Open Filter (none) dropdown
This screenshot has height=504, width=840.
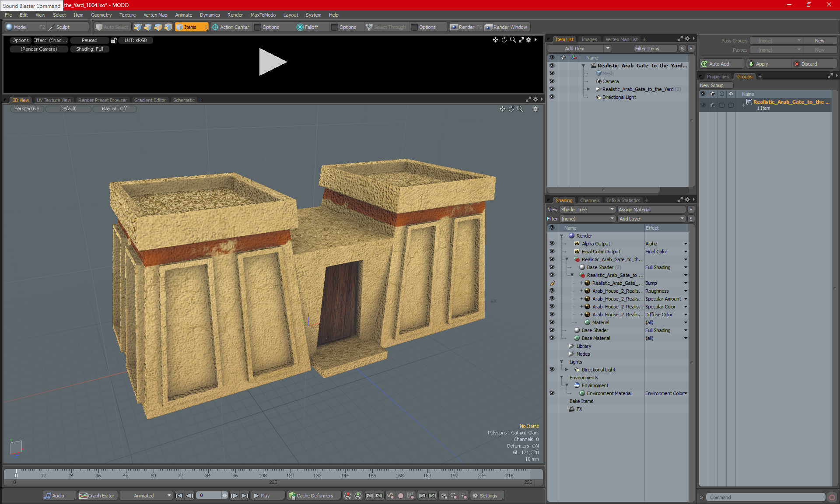588,219
